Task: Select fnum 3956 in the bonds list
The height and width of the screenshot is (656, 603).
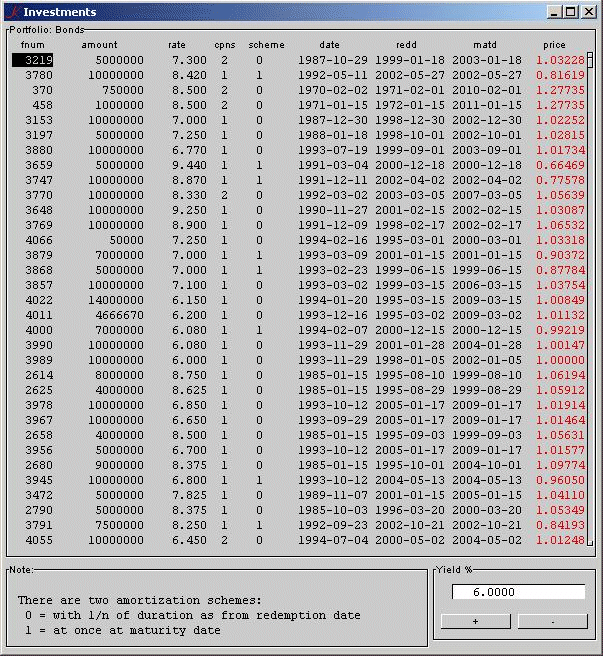Action: click(39, 450)
